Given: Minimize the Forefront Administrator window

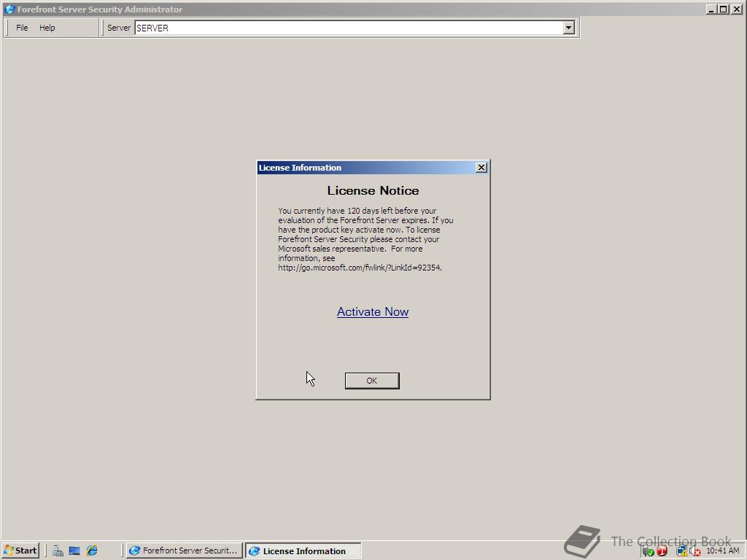Looking at the screenshot, I should [711, 9].
